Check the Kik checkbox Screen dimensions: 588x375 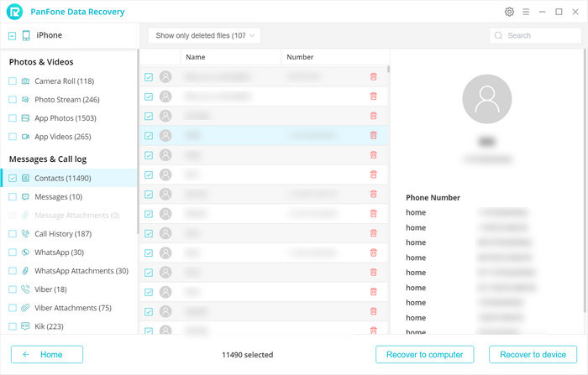(13, 326)
